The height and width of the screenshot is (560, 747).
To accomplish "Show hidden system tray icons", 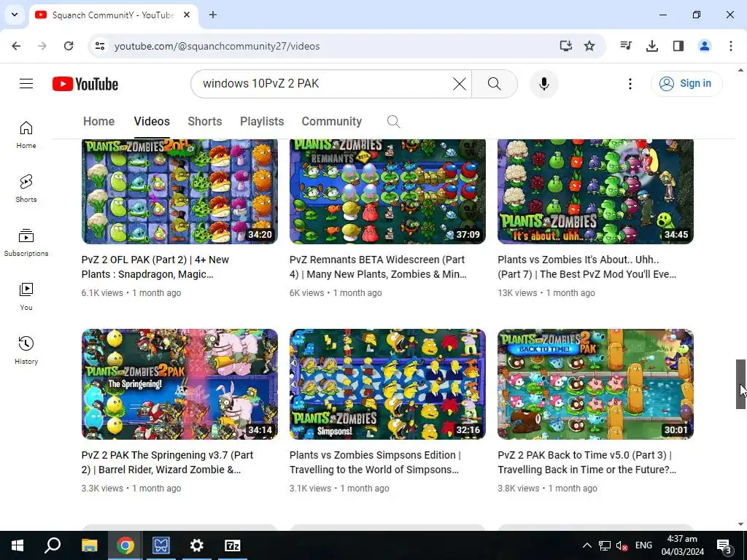I will [x=587, y=545].
